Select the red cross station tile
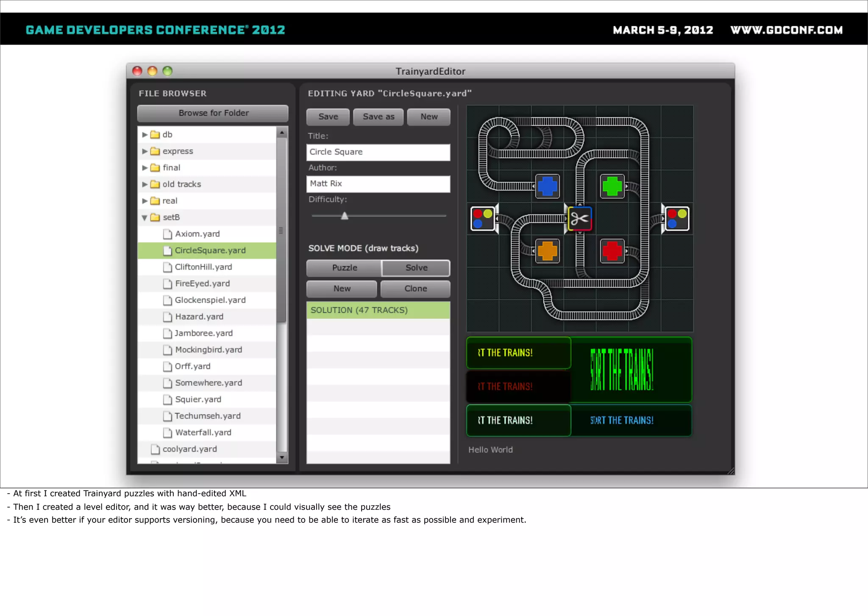 point(612,251)
